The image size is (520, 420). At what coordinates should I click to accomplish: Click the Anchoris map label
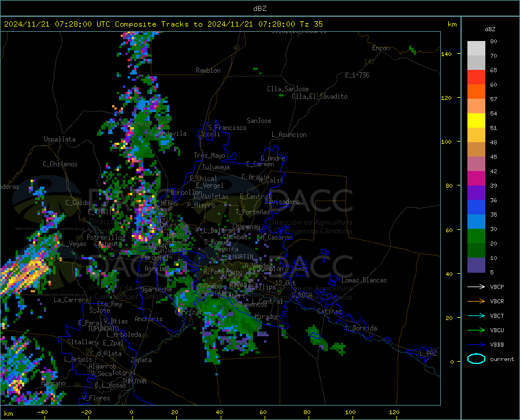[148, 319]
